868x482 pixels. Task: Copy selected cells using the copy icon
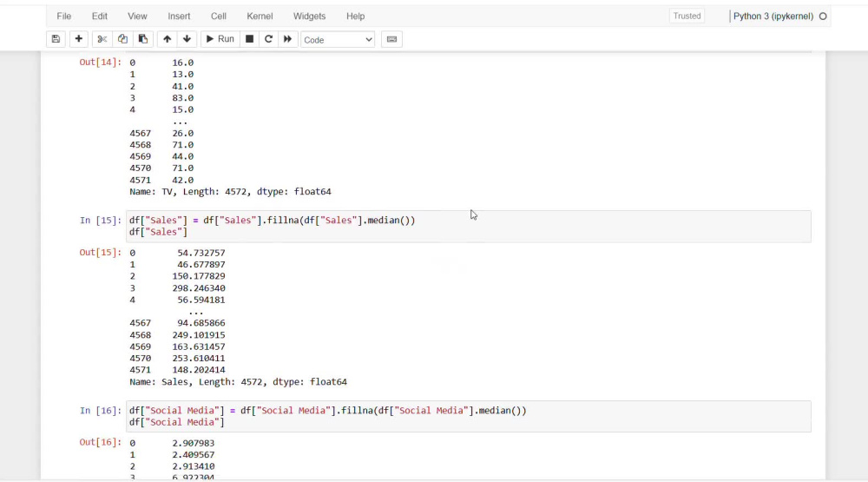122,39
